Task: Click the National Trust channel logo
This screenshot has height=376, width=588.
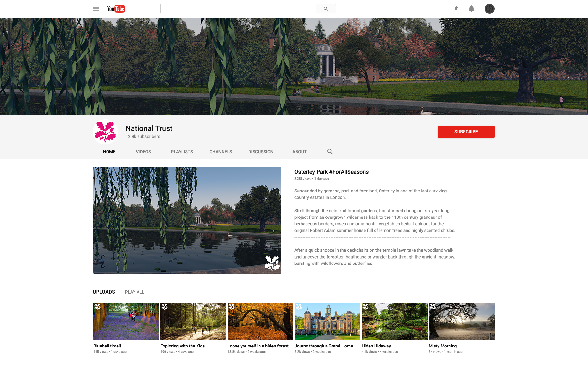Action: (x=105, y=132)
